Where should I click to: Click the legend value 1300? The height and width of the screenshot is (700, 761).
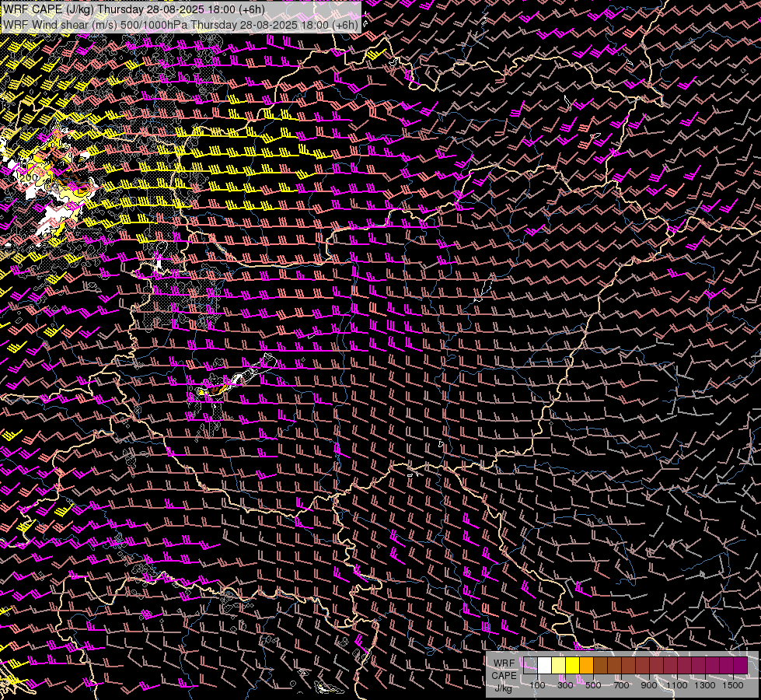tap(705, 685)
